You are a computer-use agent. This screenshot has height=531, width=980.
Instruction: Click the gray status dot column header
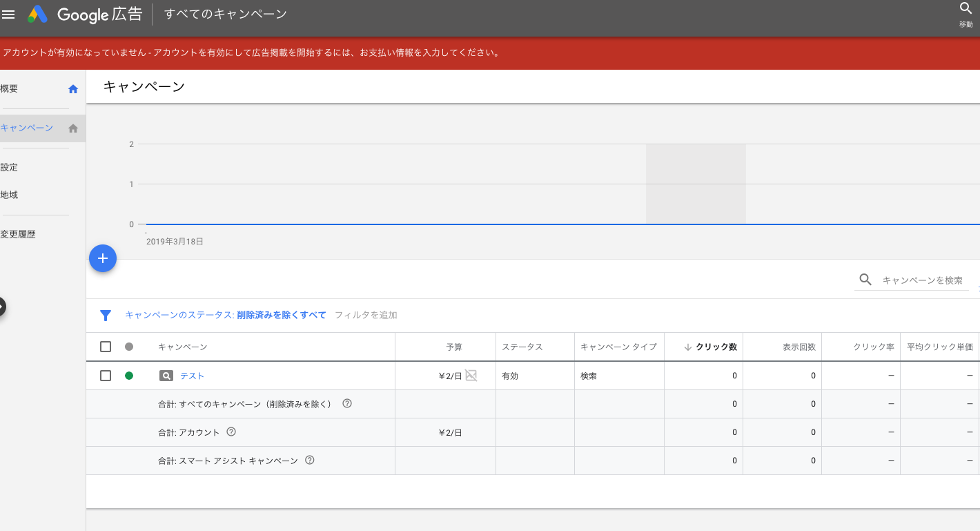[129, 347]
